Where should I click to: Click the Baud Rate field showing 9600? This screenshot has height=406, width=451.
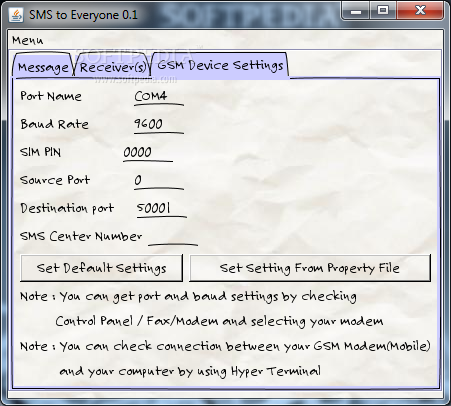[159, 125]
